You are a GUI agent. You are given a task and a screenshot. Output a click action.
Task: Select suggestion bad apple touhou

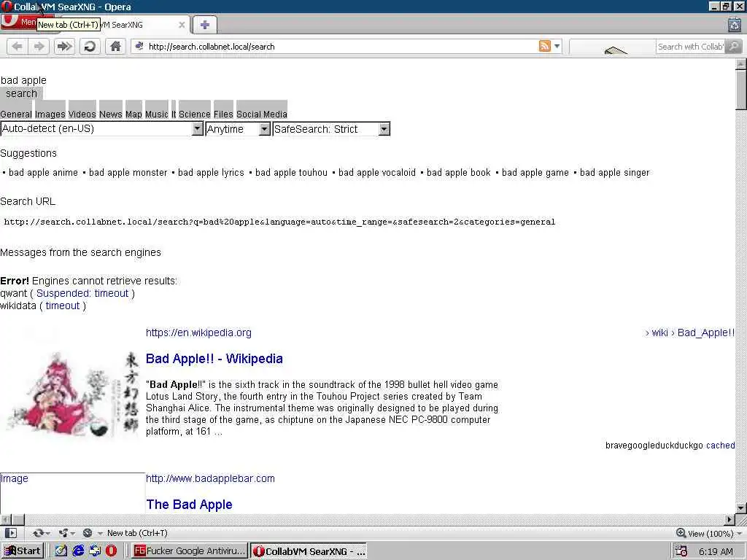coord(291,172)
